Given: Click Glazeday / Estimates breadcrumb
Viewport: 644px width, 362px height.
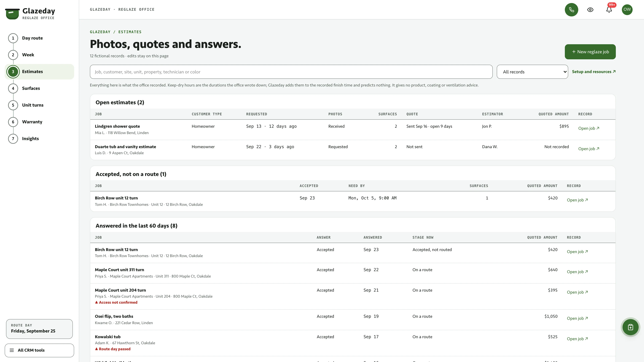Looking at the screenshot, I should pos(116,32).
